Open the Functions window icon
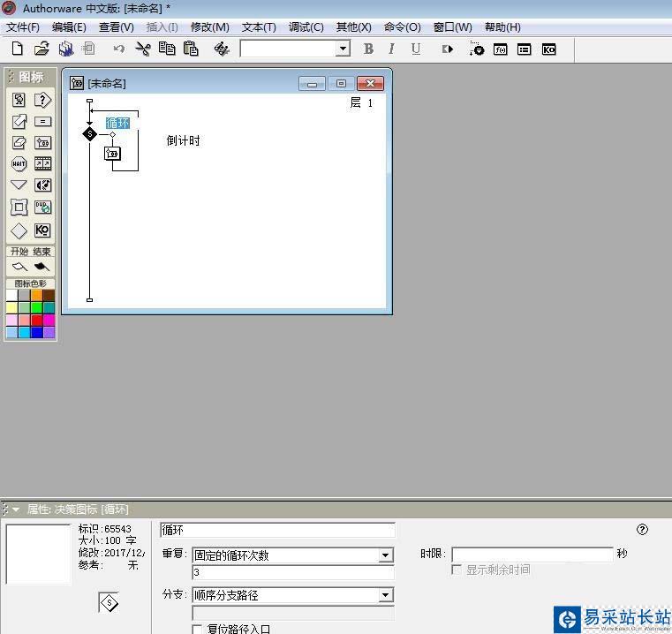672x634 pixels. [x=500, y=49]
